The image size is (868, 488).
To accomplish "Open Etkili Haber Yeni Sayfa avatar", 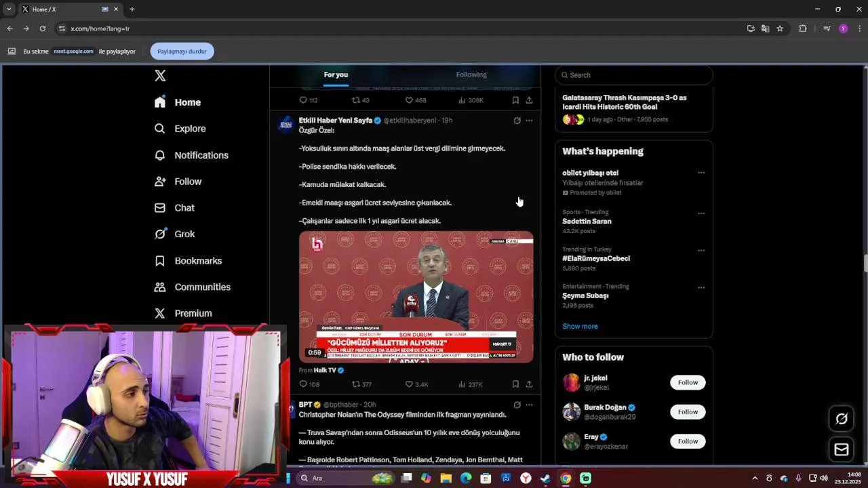I will pos(287,125).
